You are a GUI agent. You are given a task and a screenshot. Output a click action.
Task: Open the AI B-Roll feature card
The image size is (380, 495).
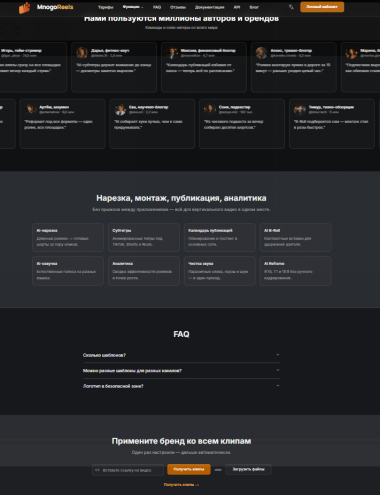pyautogui.click(x=296, y=237)
